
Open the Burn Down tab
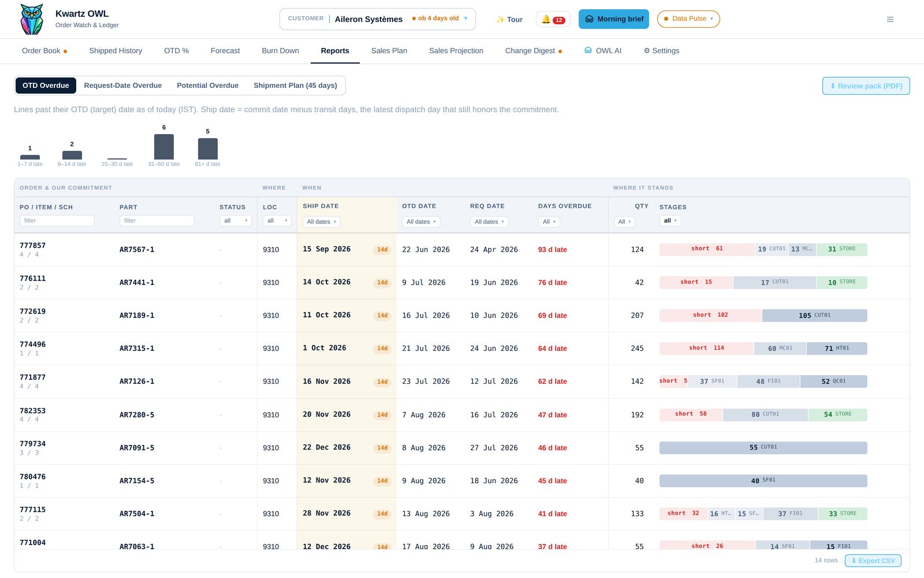pos(280,51)
